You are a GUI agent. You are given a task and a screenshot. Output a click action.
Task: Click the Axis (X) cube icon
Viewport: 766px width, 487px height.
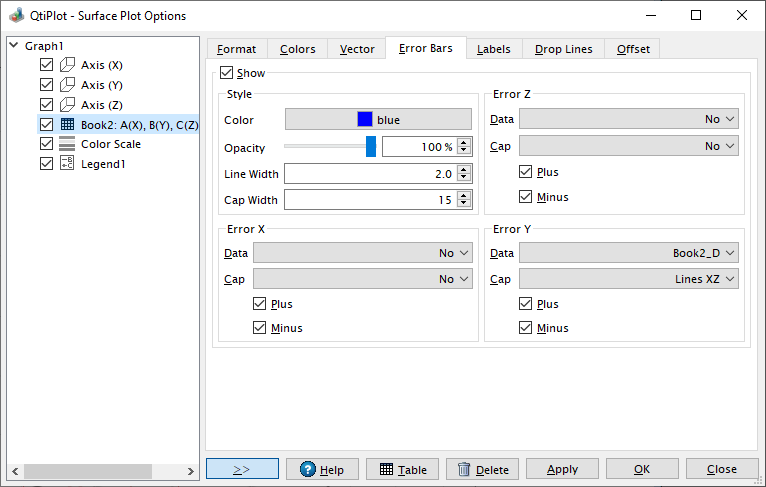click(x=67, y=65)
